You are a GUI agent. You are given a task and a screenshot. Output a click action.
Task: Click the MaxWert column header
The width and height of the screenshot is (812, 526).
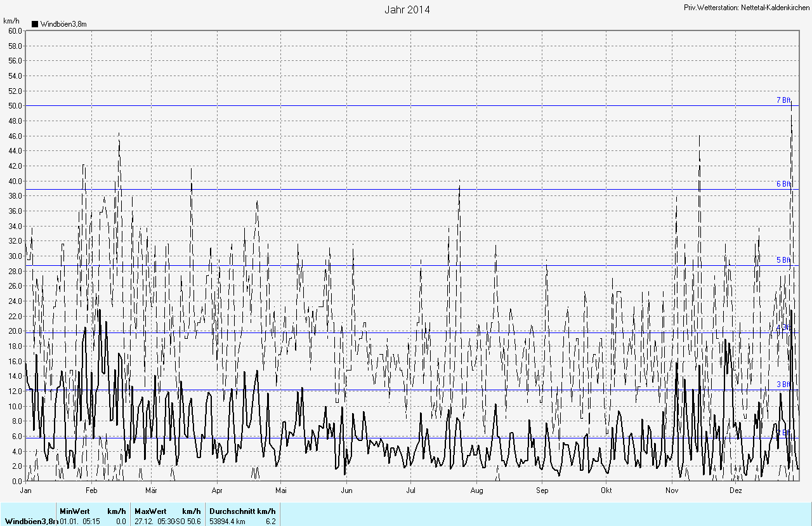point(150,511)
